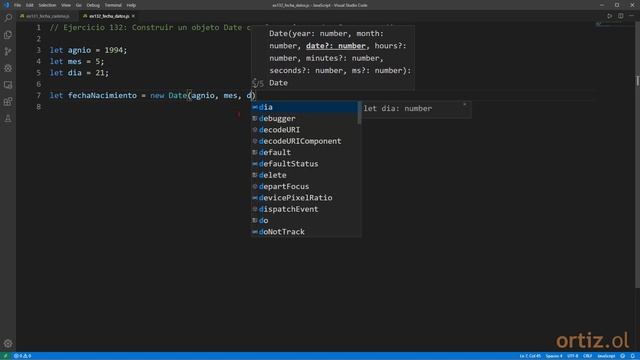Close the ex132_fecha_datos.js tab
The width and height of the screenshot is (640, 360).
(133, 16)
